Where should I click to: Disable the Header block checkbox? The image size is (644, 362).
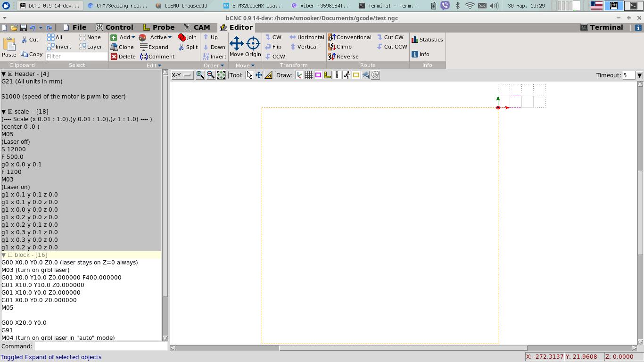[10, 74]
